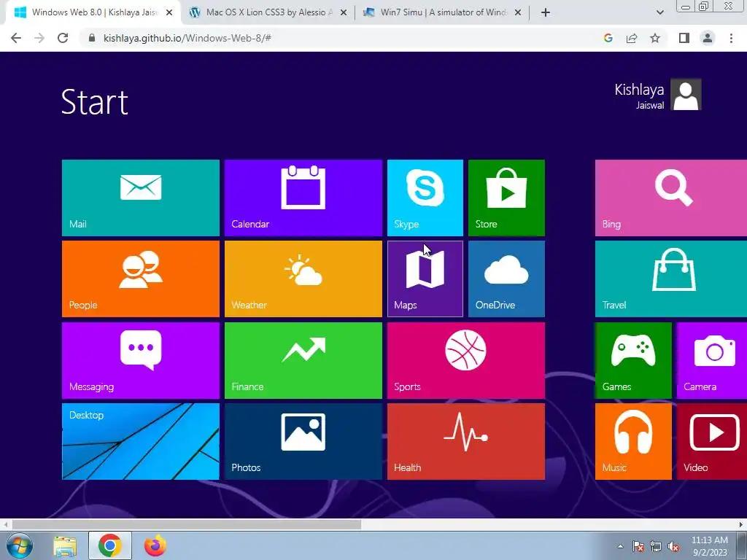Image resolution: width=747 pixels, height=560 pixels.
Task: Click the Kishlaya Jaiswal user name
Action: click(639, 96)
